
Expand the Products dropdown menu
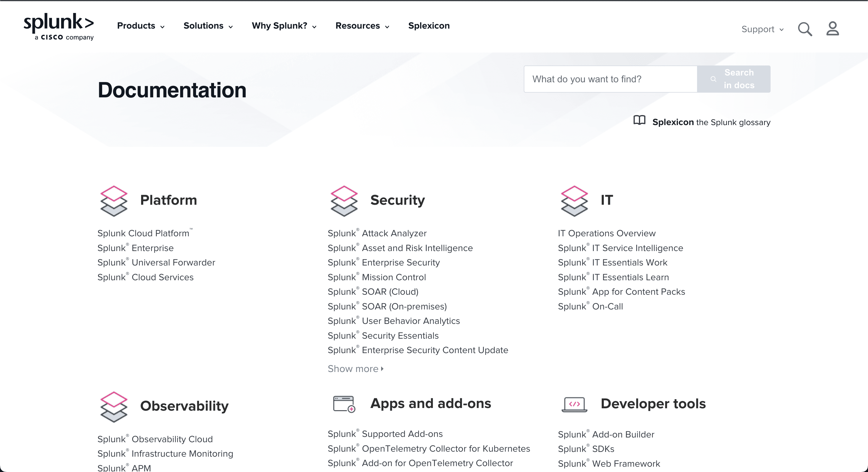point(141,26)
